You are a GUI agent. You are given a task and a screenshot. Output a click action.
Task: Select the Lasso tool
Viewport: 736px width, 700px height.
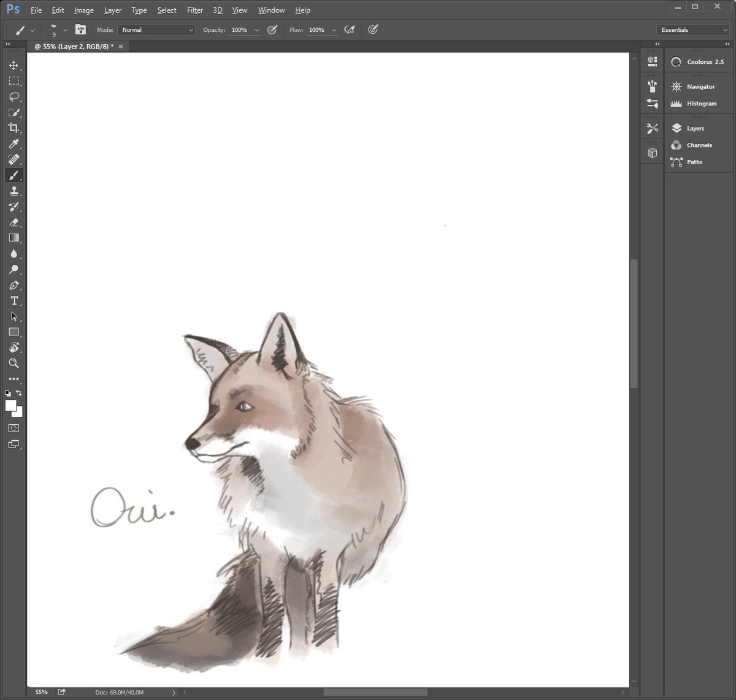tap(13, 97)
